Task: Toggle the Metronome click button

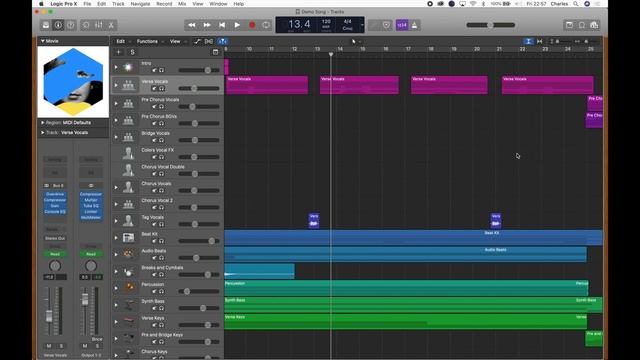Action: click(x=415, y=25)
